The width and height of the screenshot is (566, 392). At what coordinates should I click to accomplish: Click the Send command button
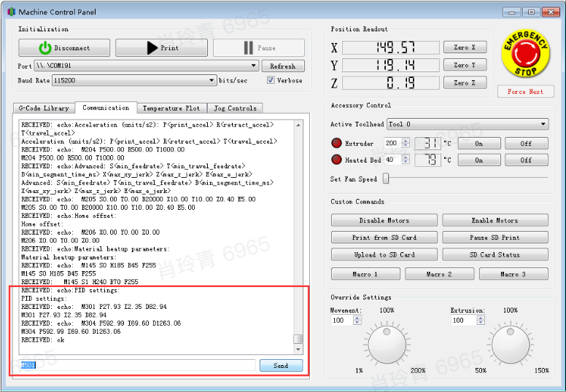tap(281, 366)
